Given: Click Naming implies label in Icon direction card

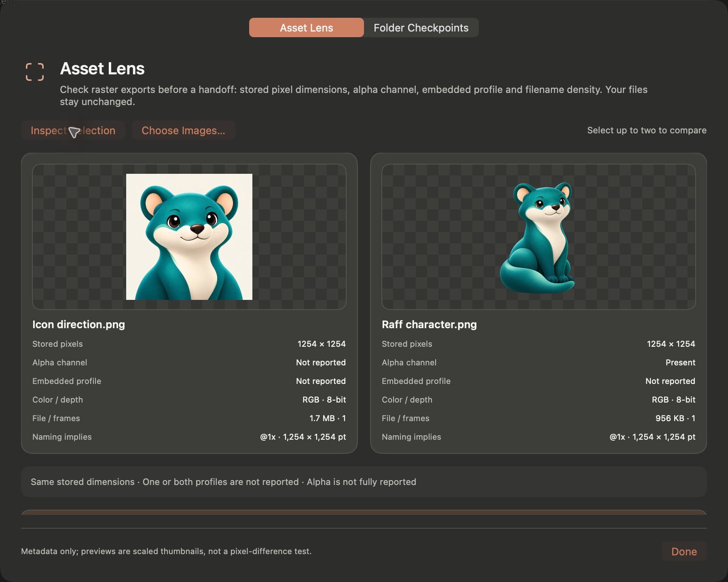Looking at the screenshot, I should 62,437.
